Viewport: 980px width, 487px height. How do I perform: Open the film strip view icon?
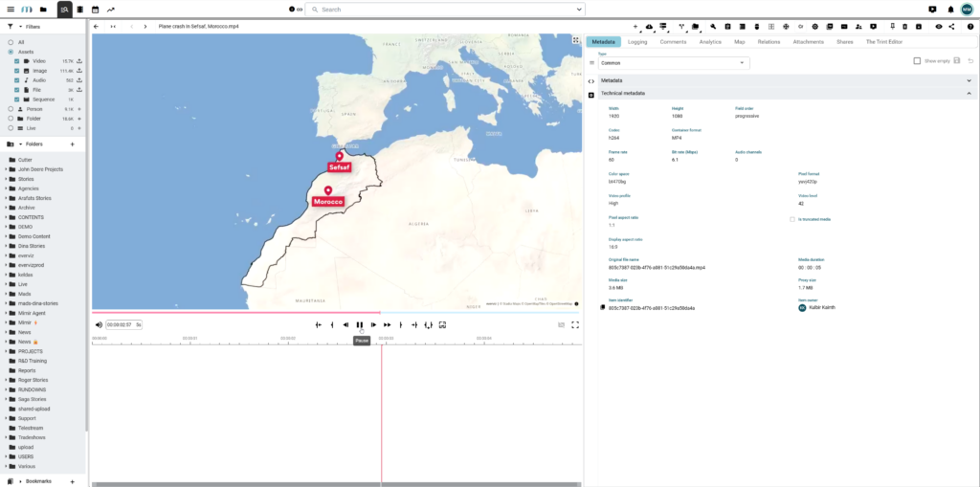tap(80, 10)
